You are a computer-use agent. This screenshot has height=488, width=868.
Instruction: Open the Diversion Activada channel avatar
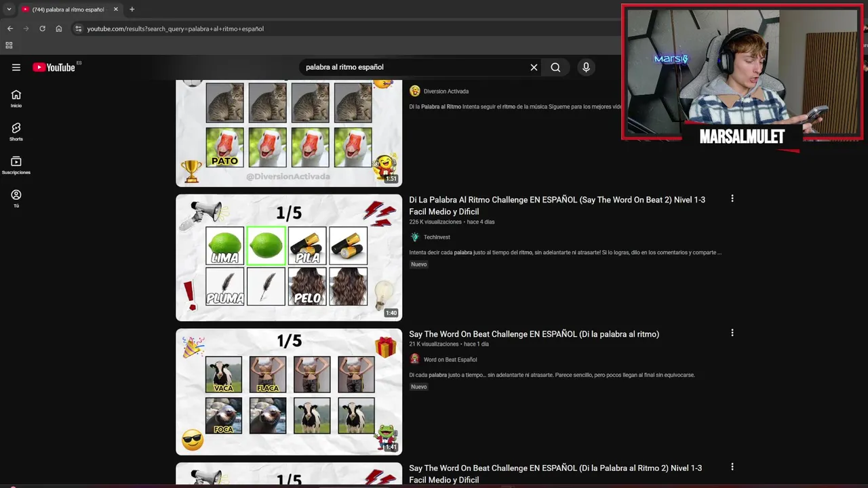pos(414,91)
